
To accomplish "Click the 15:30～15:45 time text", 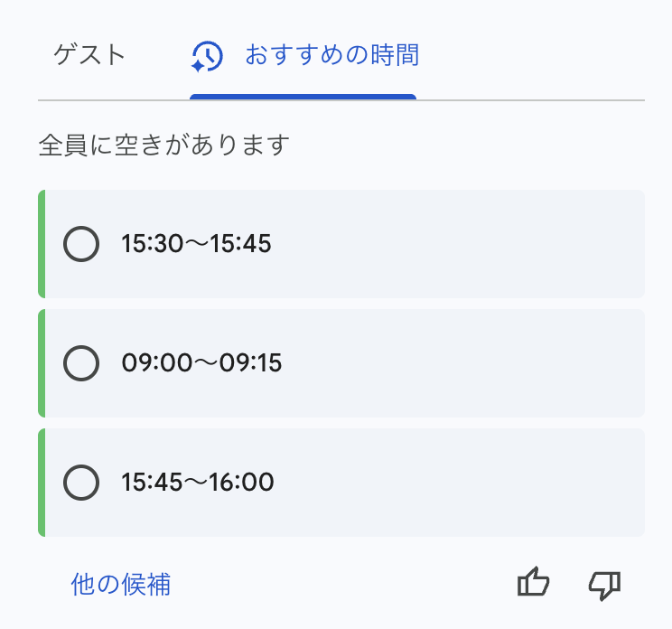I will pyautogui.click(x=196, y=244).
